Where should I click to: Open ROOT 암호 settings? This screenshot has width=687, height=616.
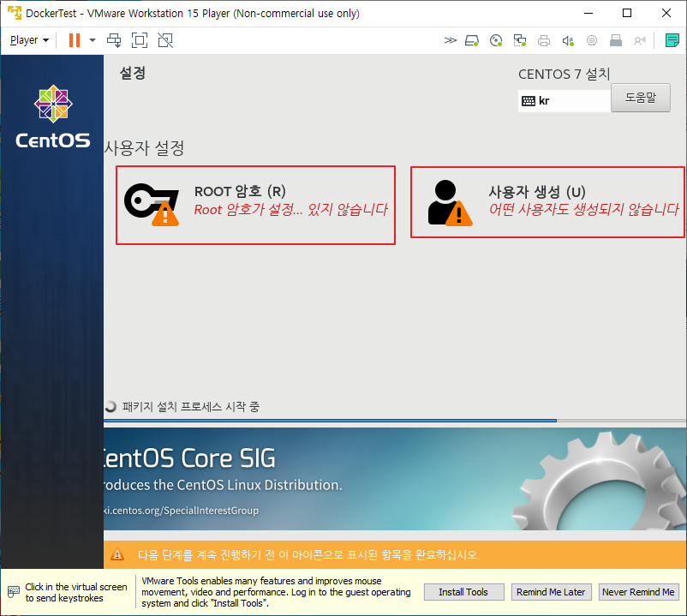point(256,205)
